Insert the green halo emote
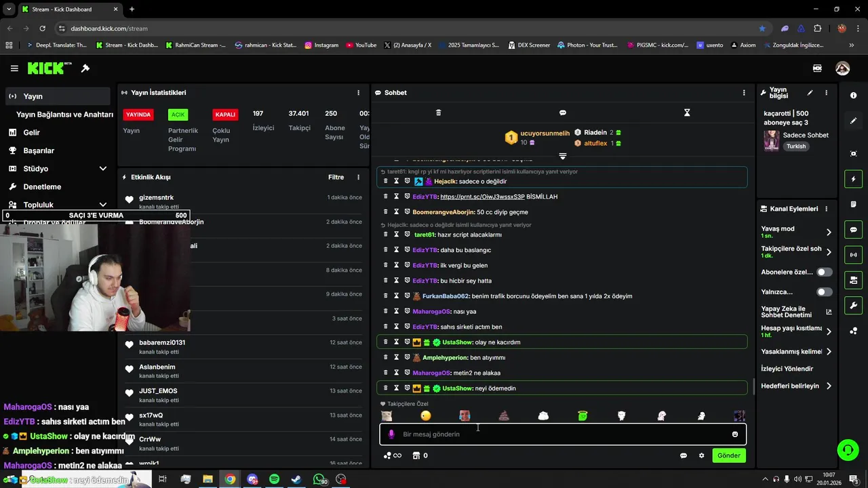The image size is (868, 488). coord(583,415)
